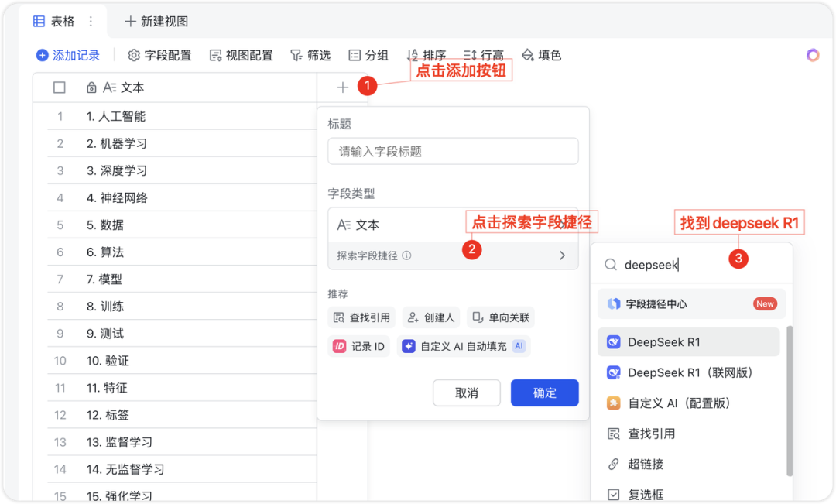
Task: Click the 填色 toolbar item
Action: click(542, 55)
